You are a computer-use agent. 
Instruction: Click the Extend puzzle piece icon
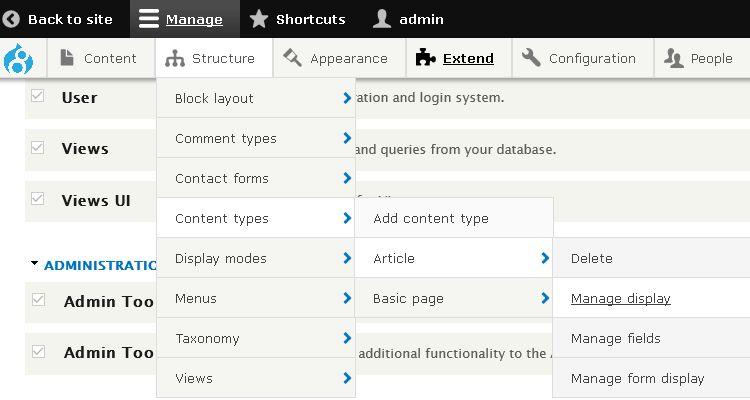(425, 58)
